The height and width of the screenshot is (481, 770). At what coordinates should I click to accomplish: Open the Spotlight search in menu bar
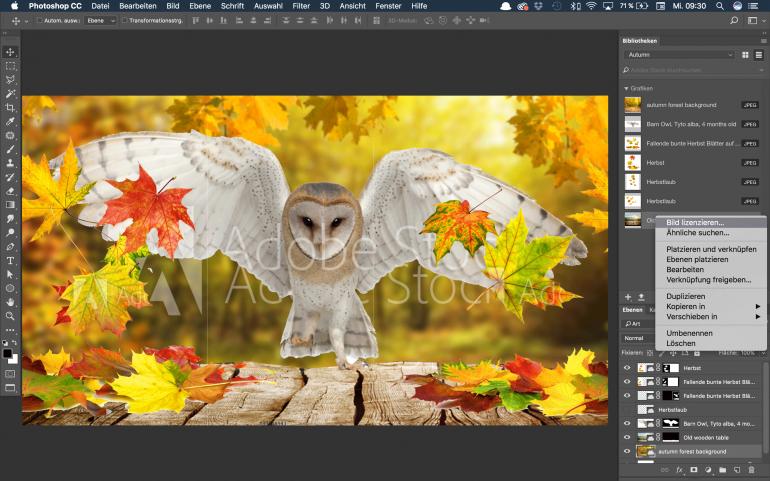[x=720, y=6]
